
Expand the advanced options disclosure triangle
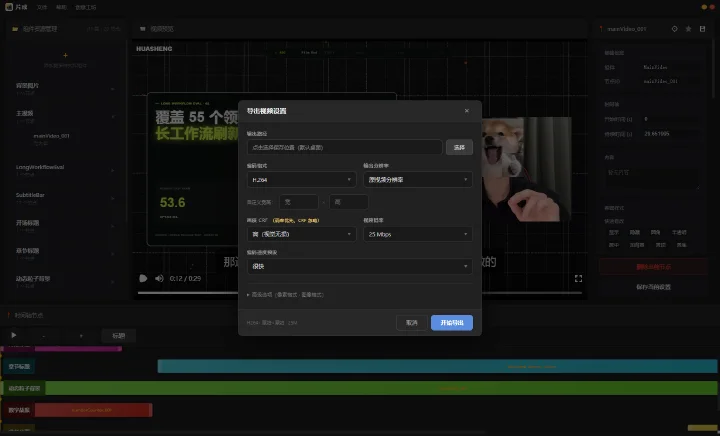pos(248,295)
